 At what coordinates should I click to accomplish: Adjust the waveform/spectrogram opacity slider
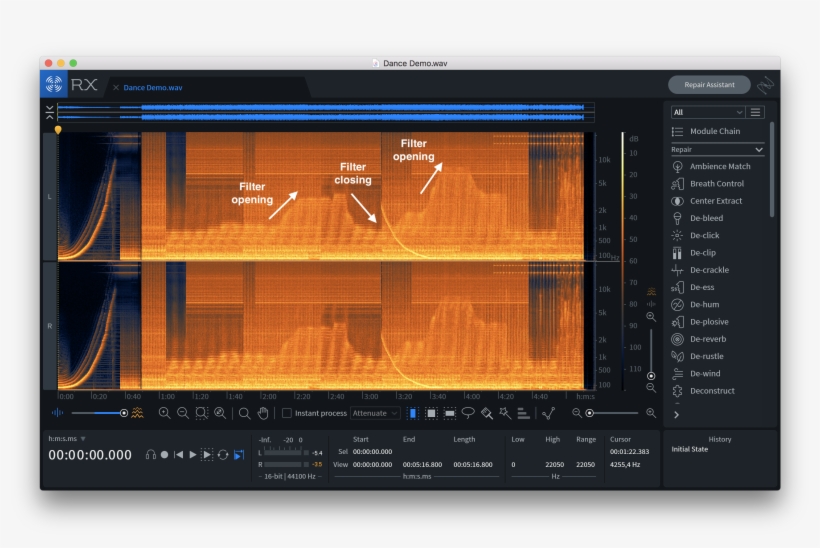click(x=124, y=413)
